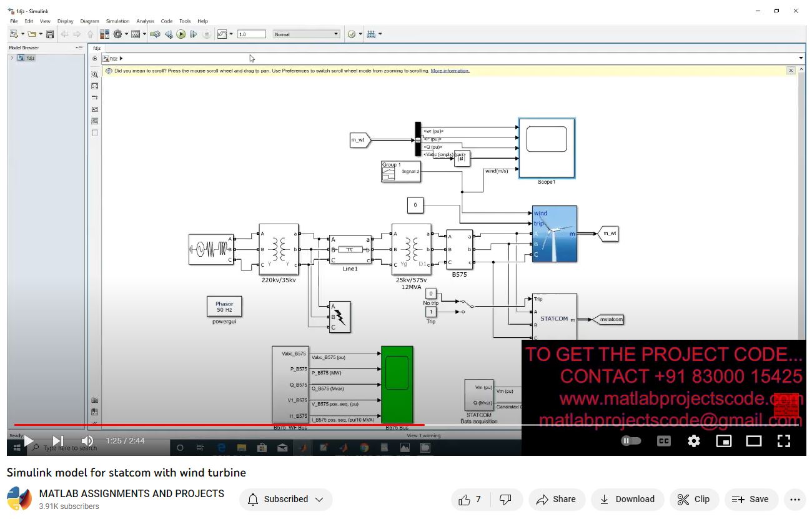Click Hide/Show Model Browser icon beside breadcrumb

click(95, 58)
